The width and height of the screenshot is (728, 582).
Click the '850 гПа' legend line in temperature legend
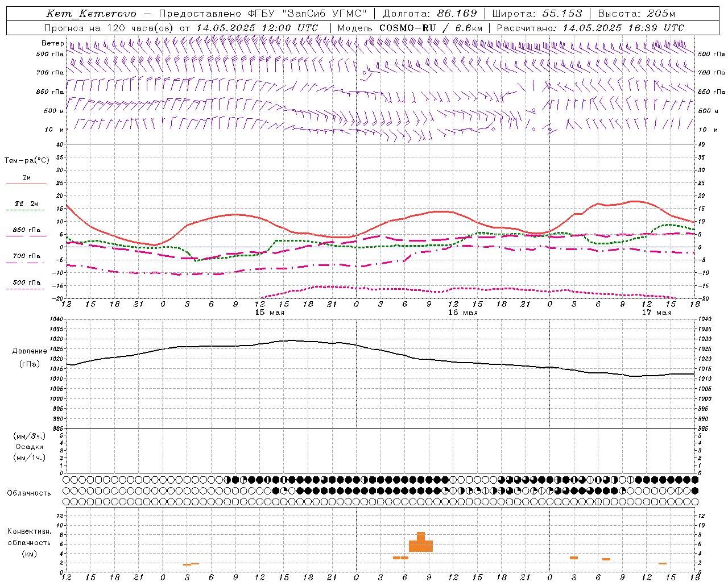(26, 235)
